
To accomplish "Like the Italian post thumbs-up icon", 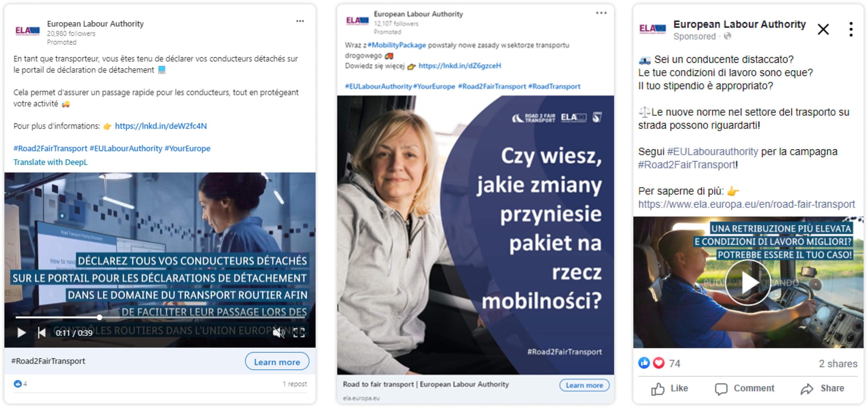I will point(658,389).
